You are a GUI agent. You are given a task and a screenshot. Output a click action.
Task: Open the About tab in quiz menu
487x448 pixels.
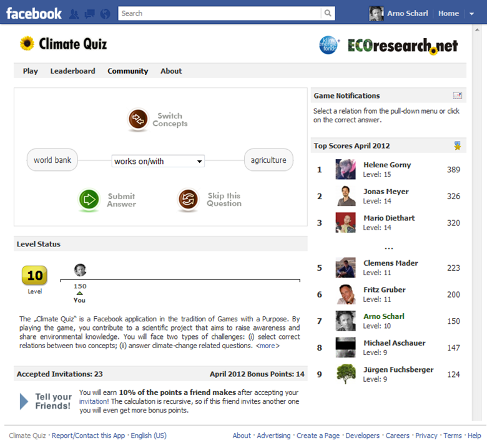171,71
